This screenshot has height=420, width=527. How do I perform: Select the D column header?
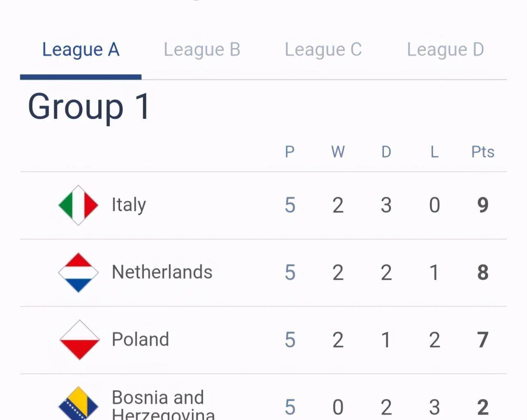point(386,152)
